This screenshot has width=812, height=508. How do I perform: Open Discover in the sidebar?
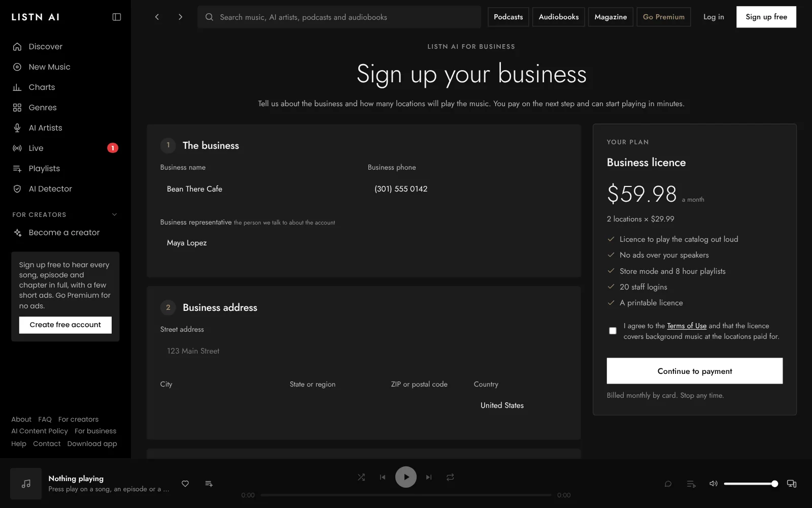click(x=65, y=47)
